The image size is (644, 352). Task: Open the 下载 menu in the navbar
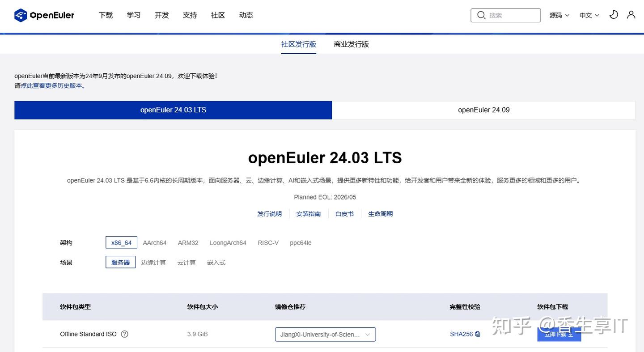click(106, 15)
